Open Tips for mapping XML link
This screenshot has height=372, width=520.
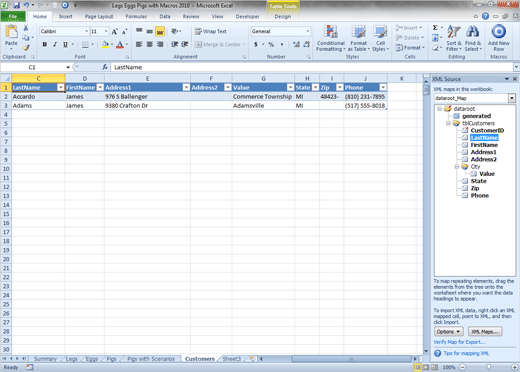466,353
